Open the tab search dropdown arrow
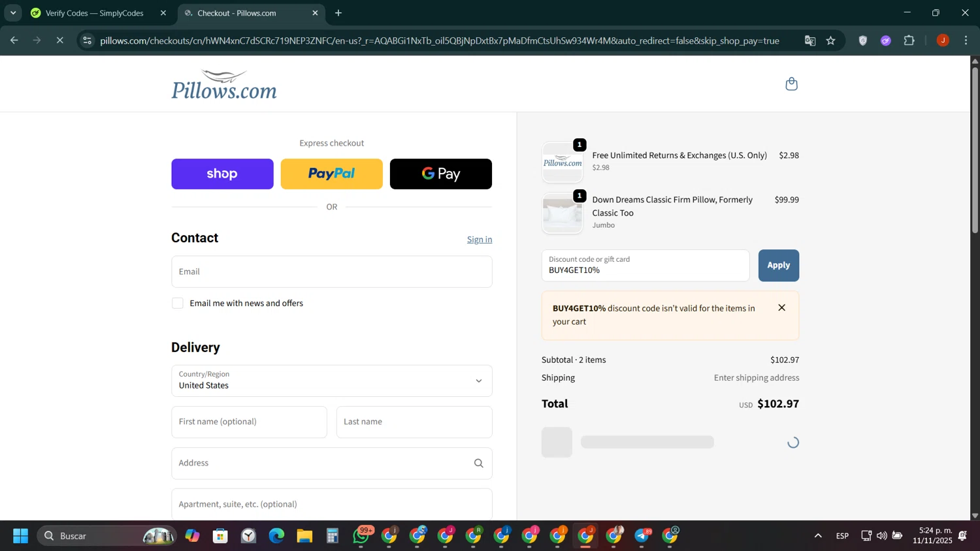980x551 pixels. pos(13,13)
